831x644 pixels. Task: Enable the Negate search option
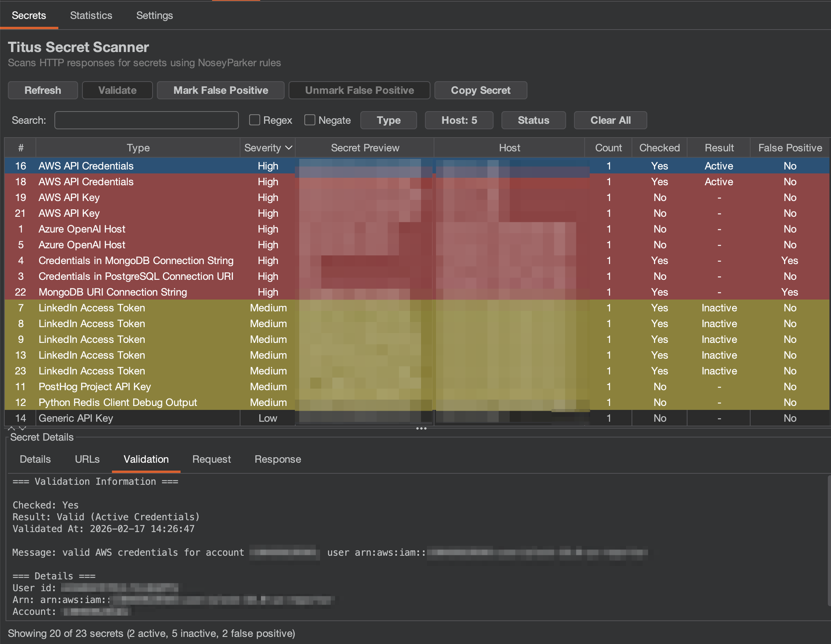[x=309, y=120]
